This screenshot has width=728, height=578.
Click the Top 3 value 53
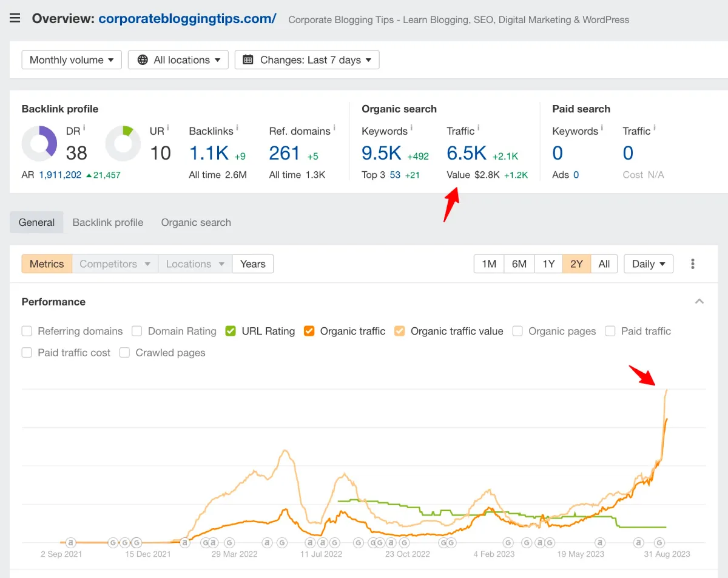pos(395,175)
